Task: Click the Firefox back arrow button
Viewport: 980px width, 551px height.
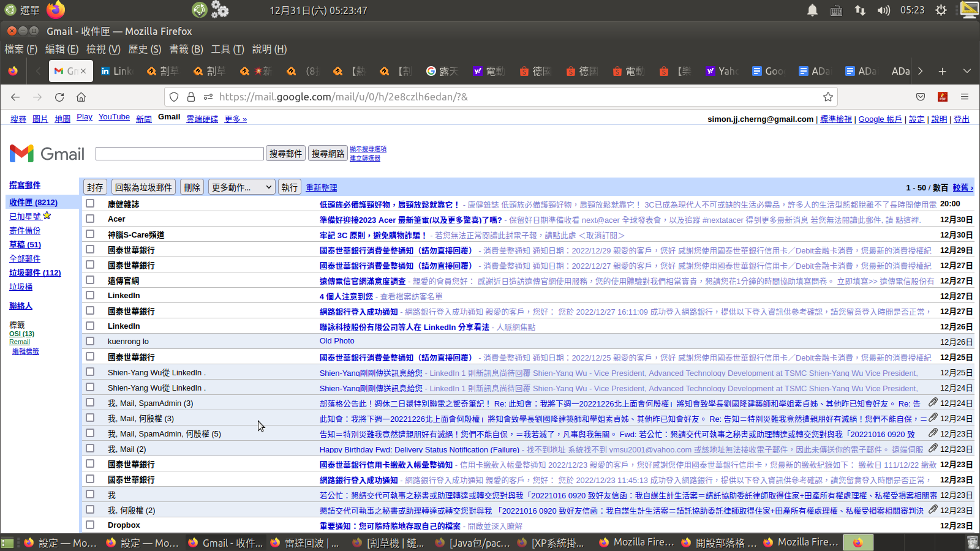Action: 15,97
